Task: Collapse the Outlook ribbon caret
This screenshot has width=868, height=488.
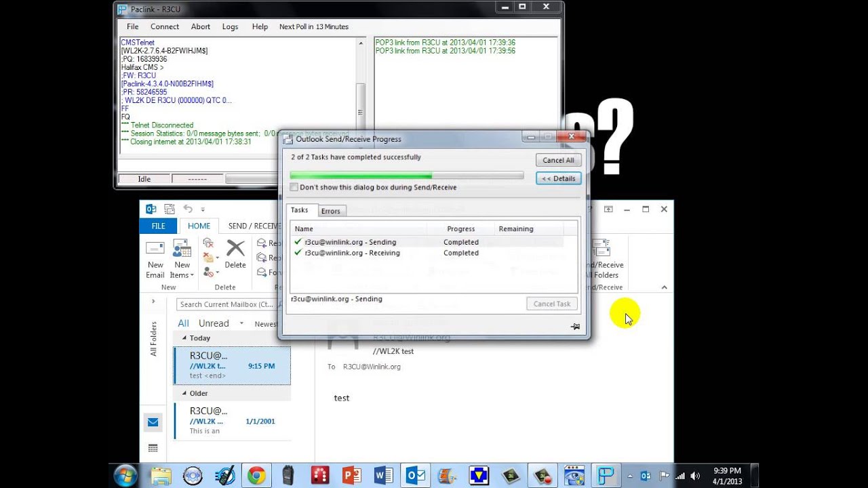Action: tap(664, 287)
